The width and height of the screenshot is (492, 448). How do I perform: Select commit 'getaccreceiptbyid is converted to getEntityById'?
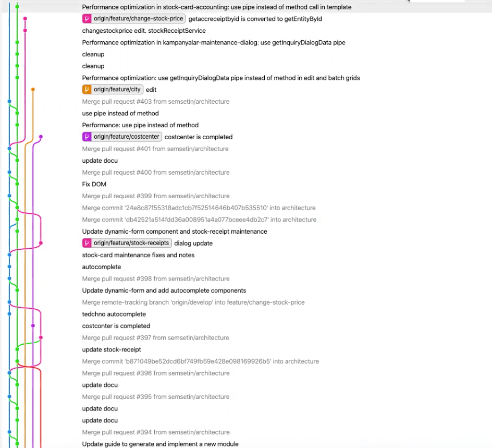pyautogui.click(x=255, y=19)
